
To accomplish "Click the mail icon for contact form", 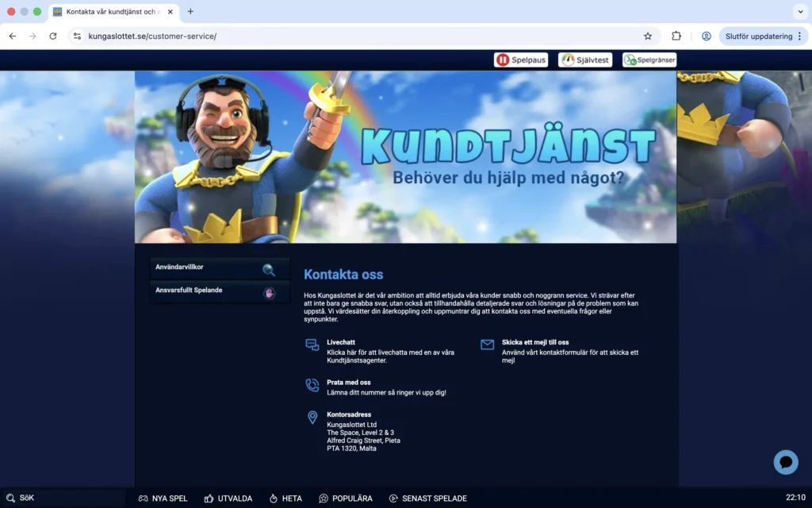I will tap(487, 343).
